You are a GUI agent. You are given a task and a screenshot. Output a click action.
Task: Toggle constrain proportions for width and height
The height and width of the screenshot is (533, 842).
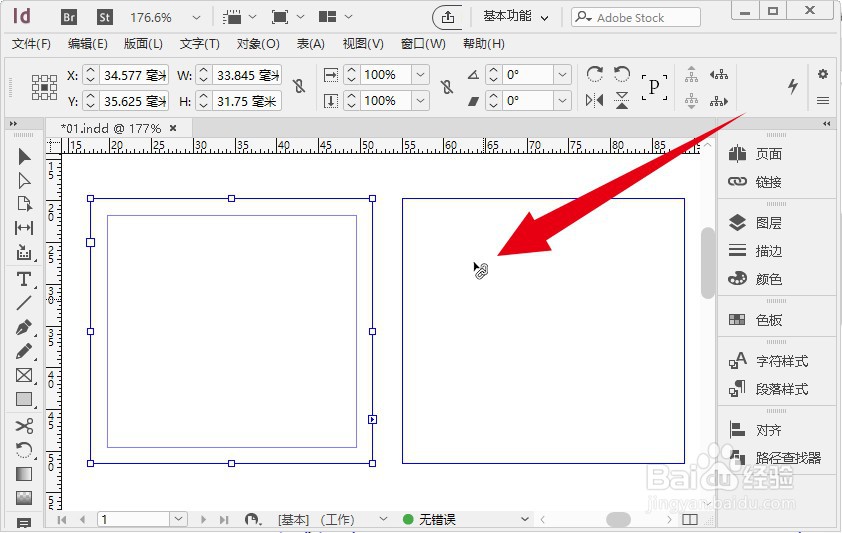click(x=298, y=88)
